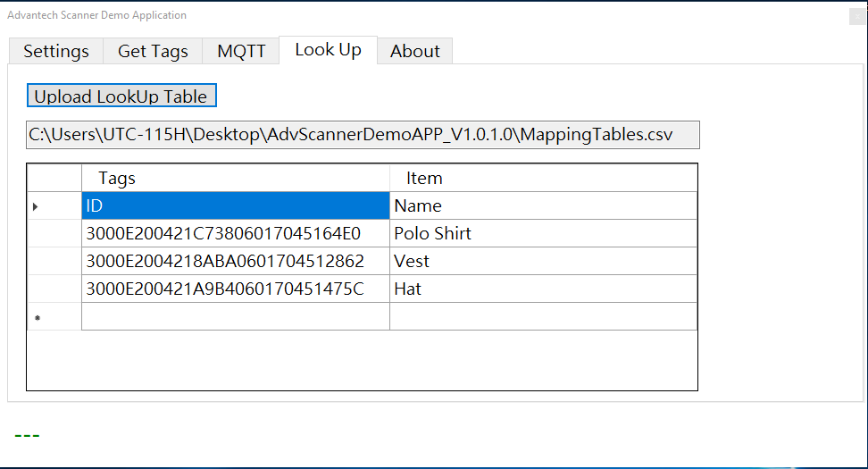Select the Name cell in first row
This screenshot has height=469, width=868.
(543, 205)
